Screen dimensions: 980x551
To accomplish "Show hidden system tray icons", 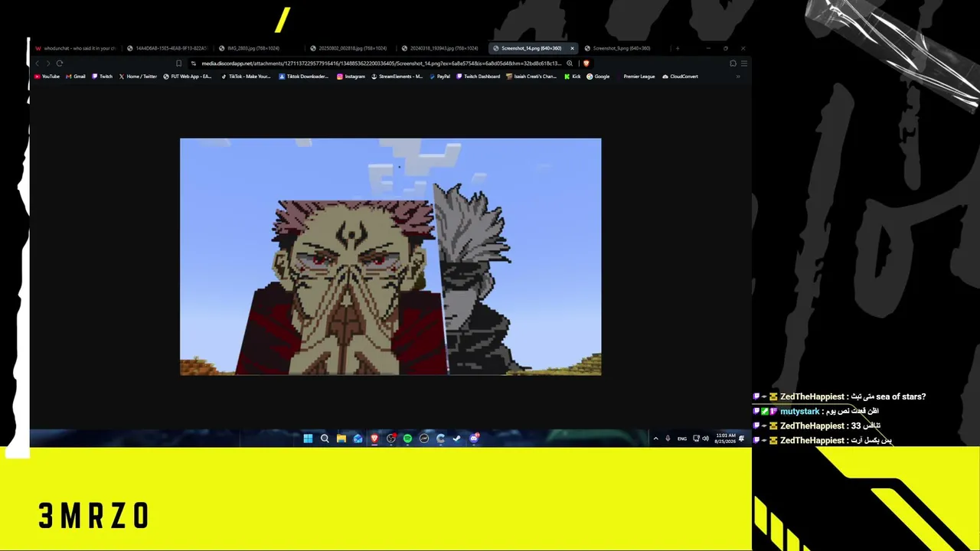I will [x=655, y=439].
